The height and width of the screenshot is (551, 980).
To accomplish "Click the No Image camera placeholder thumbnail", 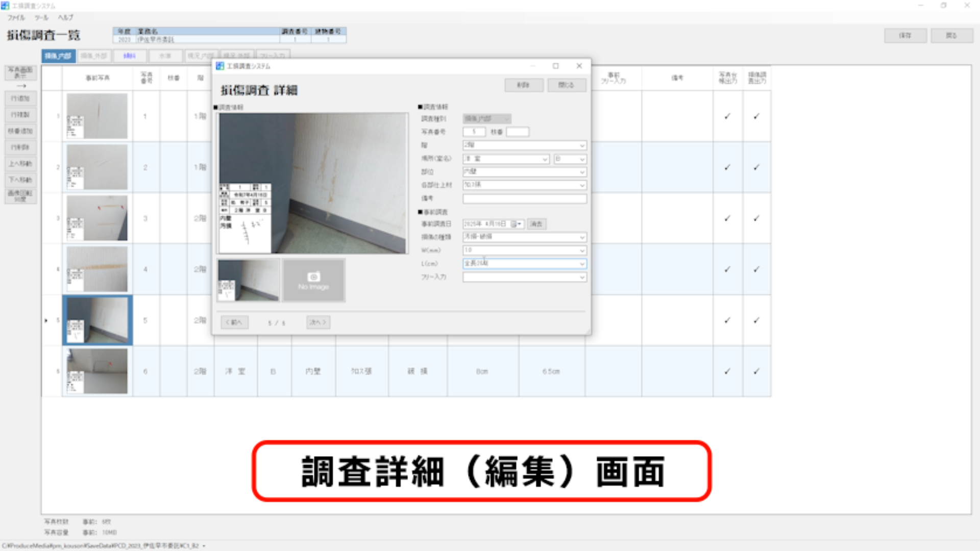I will pyautogui.click(x=313, y=280).
